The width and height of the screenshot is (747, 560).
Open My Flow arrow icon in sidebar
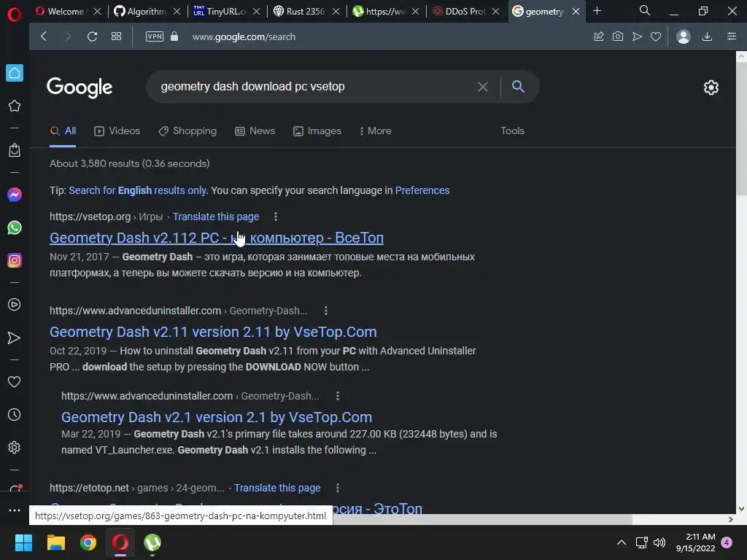tap(15, 338)
